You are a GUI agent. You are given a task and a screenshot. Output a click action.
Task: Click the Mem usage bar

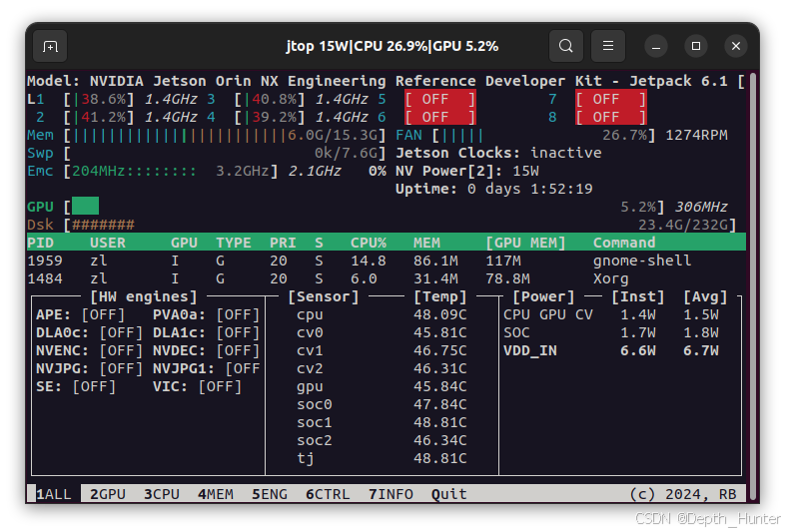(x=225, y=135)
